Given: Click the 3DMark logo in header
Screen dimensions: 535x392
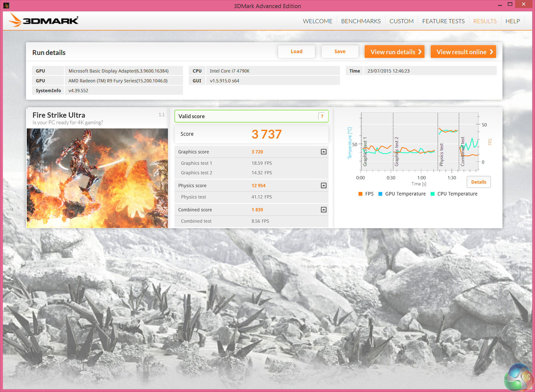Looking at the screenshot, I should pyautogui.click(x=43, y=20).
